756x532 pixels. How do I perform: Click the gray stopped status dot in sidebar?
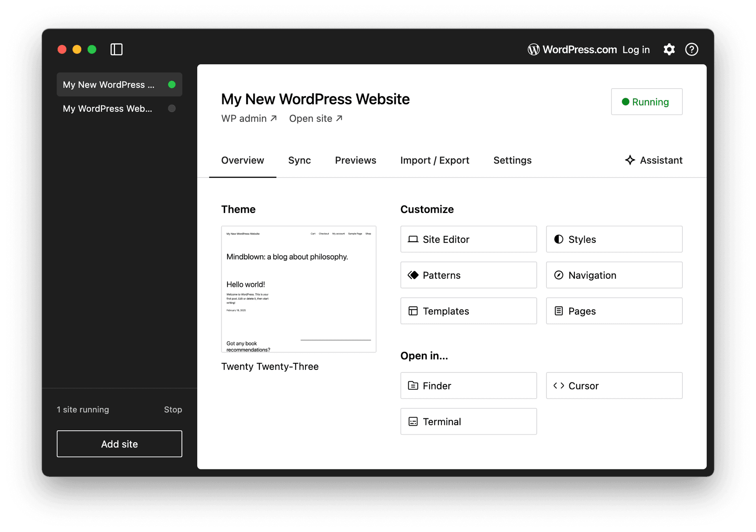tap(172, 108)
